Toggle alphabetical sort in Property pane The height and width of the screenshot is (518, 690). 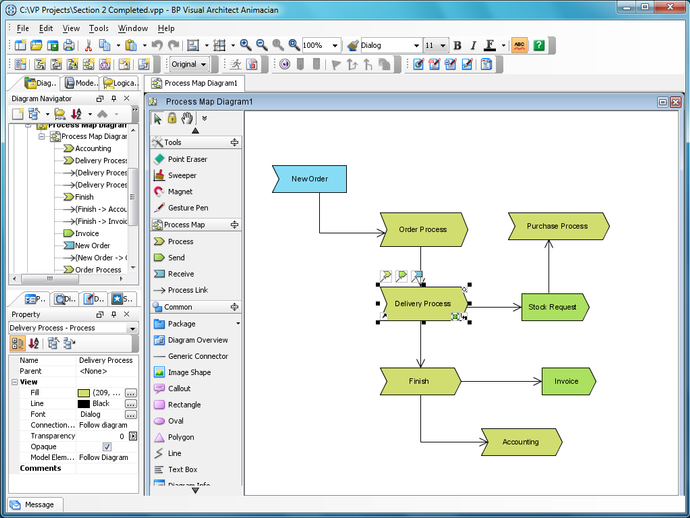33,343
